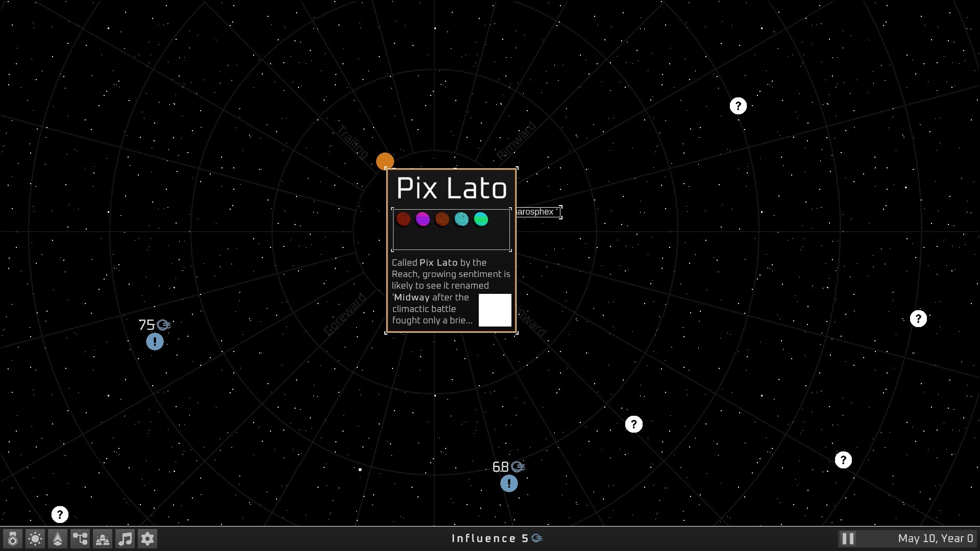Click the Influence currency icon at bottom center
This screenshot has width=980, height=551.
(x=537, y=538)
